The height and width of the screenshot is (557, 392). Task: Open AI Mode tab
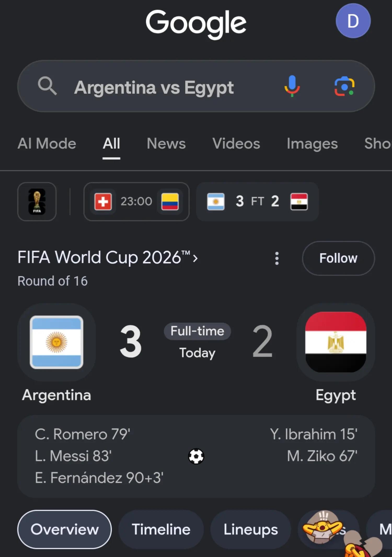(x=47, y=144)
